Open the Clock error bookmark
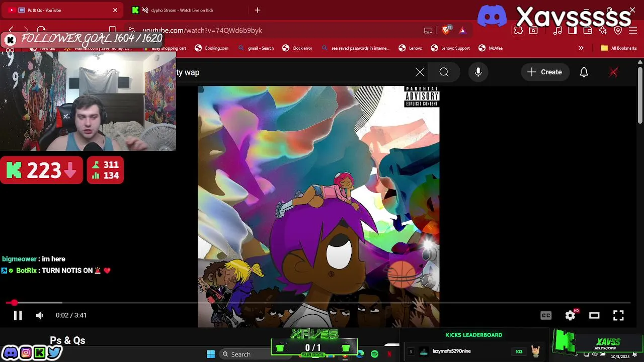The image size is (644, 362). (297, 48)
